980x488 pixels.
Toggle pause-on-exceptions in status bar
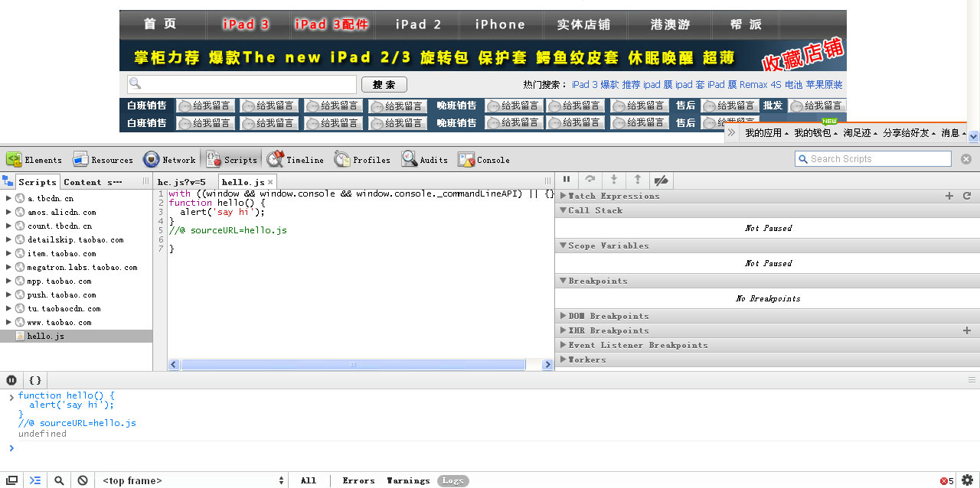tap(11, 380)
